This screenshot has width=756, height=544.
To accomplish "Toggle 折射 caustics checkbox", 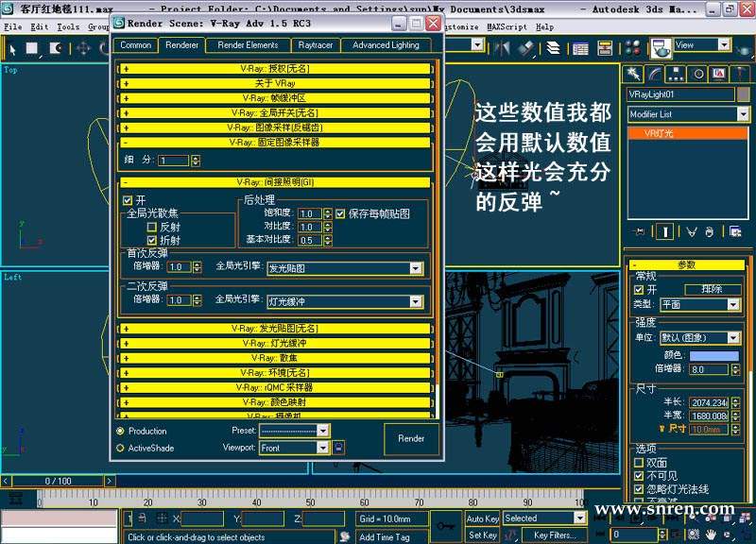I will point(151,240).
